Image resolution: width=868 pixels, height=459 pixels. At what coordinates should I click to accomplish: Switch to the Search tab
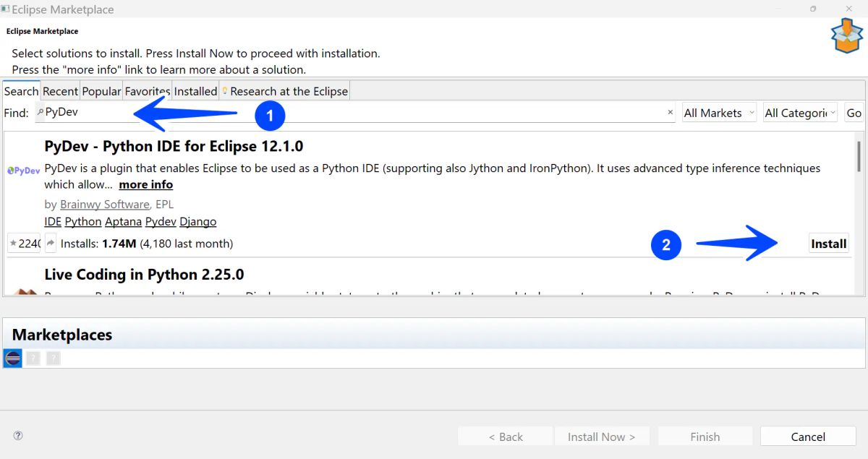click(21, 91)
